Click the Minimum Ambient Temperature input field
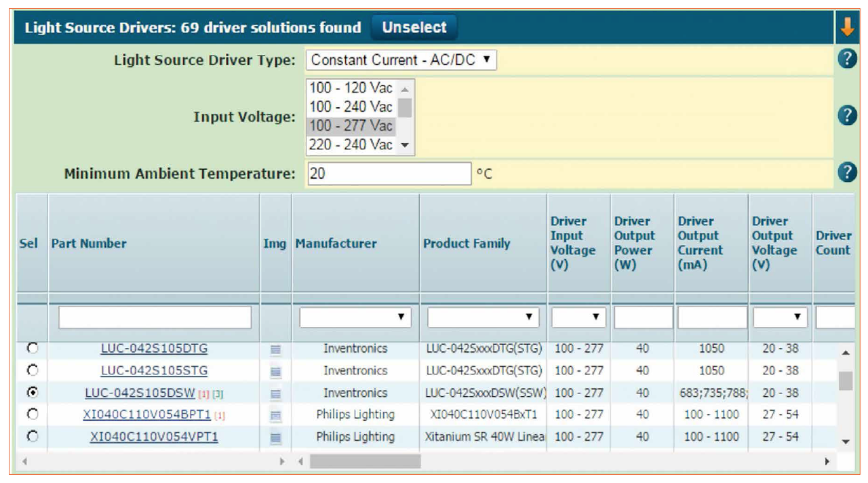868x483 pixels. [387, 172]
